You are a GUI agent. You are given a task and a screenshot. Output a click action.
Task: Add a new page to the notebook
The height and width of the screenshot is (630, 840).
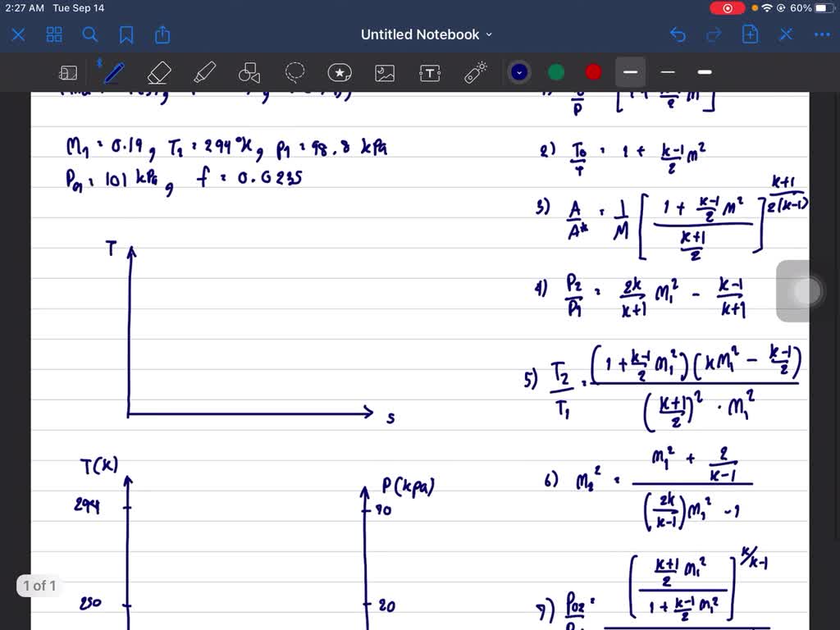pyautogui.click(x=750, y=34)
